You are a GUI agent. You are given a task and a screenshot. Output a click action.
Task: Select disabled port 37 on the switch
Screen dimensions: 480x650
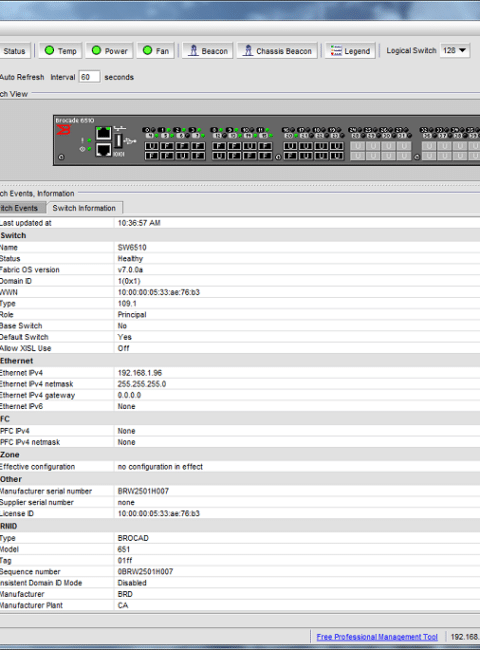click(x=444, y=156)
